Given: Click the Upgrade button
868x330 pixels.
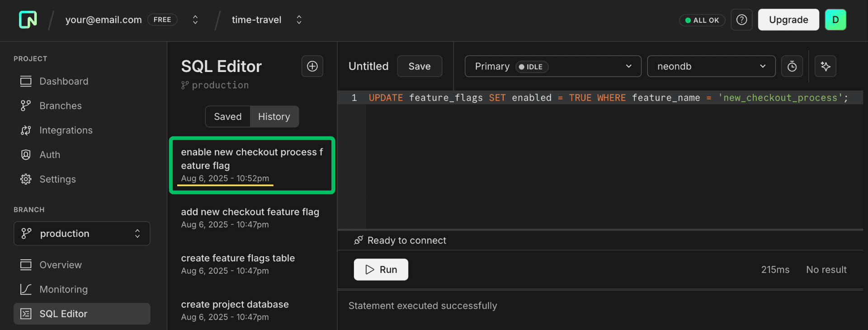Looking at the screenshot, I should [788, 20].
